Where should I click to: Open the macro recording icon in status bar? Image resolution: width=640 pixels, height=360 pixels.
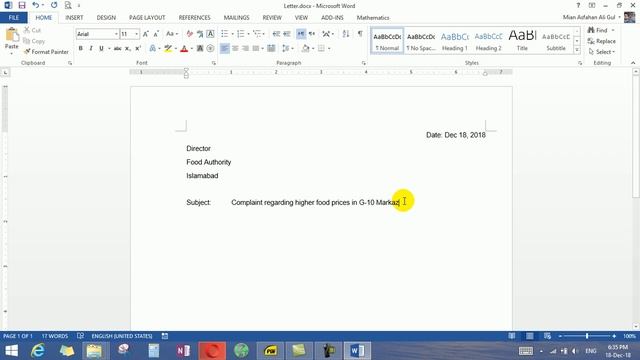(x=165, y=336)
